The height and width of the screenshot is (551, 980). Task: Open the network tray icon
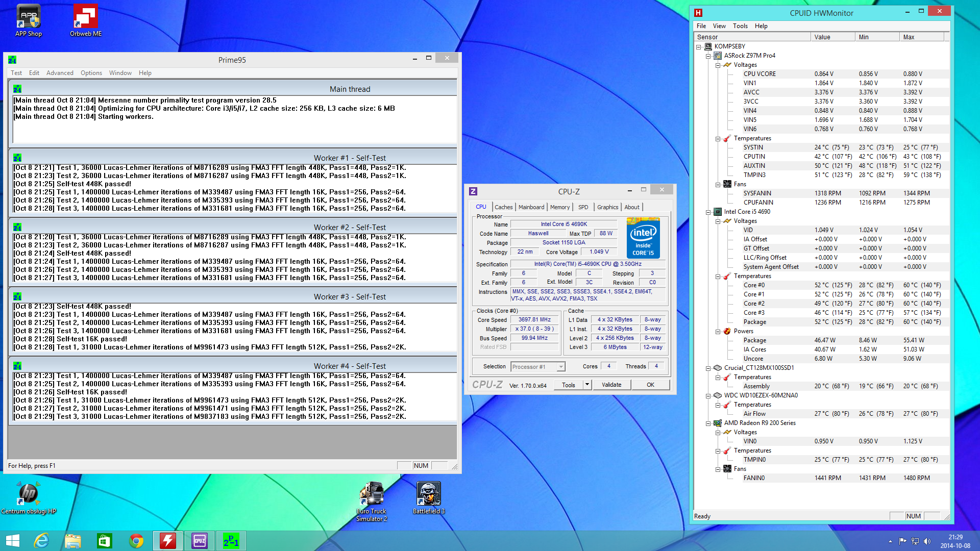pyautogui.click(x=915, y=541)
